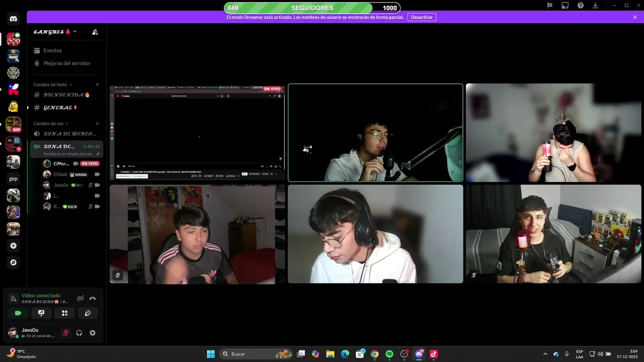Click the SEGUIDORES progress bar

coord(312,8)
